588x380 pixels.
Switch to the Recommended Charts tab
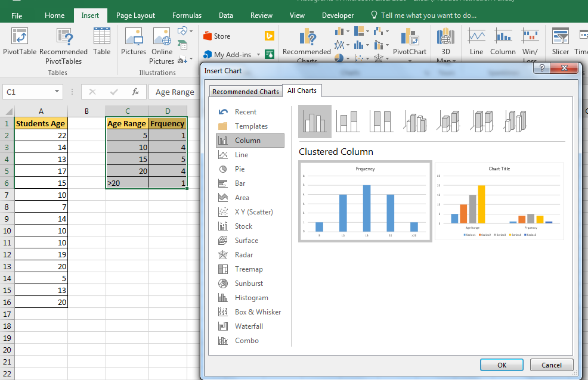click(x=245, y=91)
